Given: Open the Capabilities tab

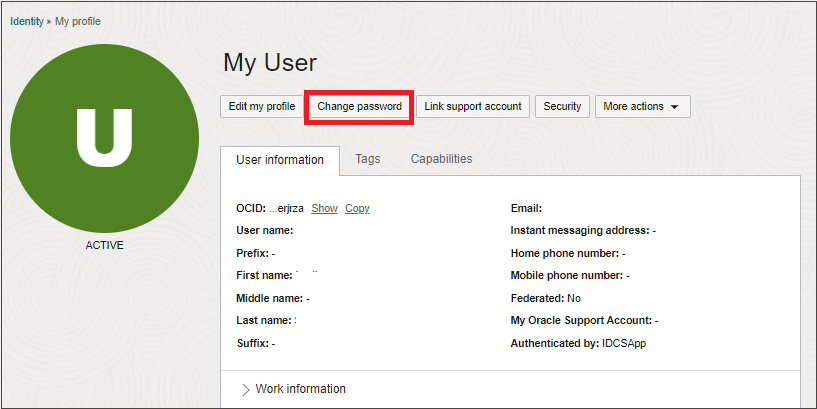Looking at the screenshot, I should 441,159.
